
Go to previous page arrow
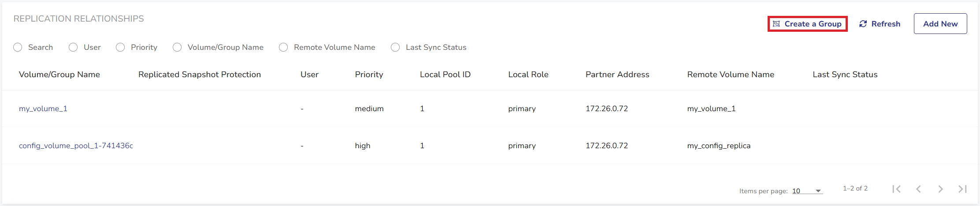[x=918, y=189]
